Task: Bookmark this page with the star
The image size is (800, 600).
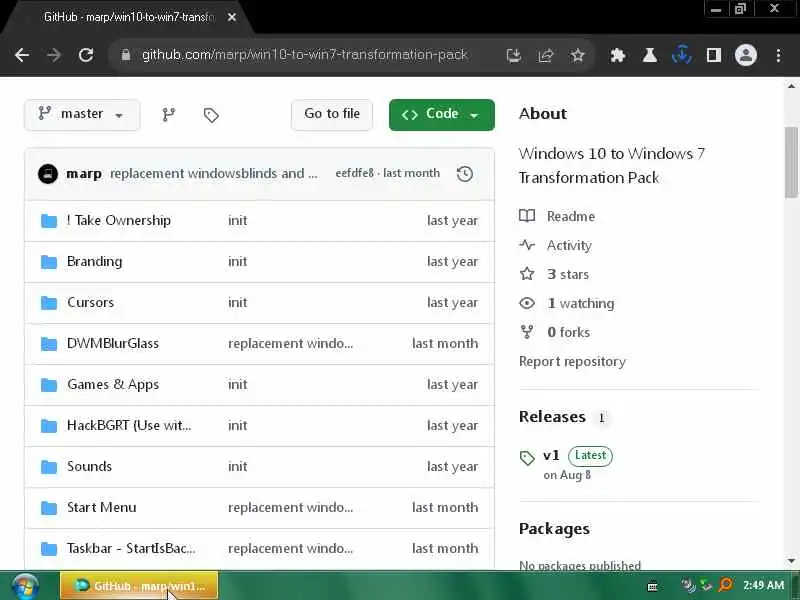Action: coord(578,55)
